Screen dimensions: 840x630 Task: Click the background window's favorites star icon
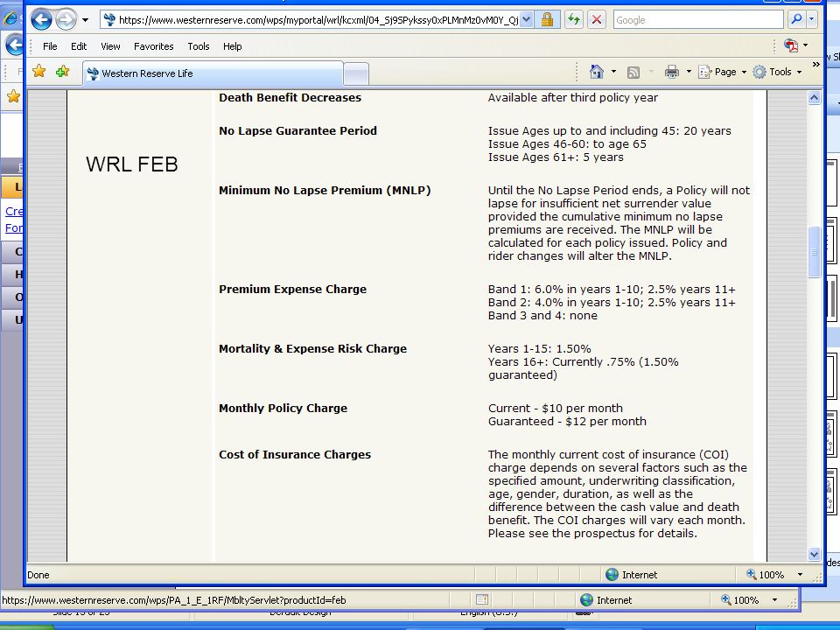tap(13, 96)
